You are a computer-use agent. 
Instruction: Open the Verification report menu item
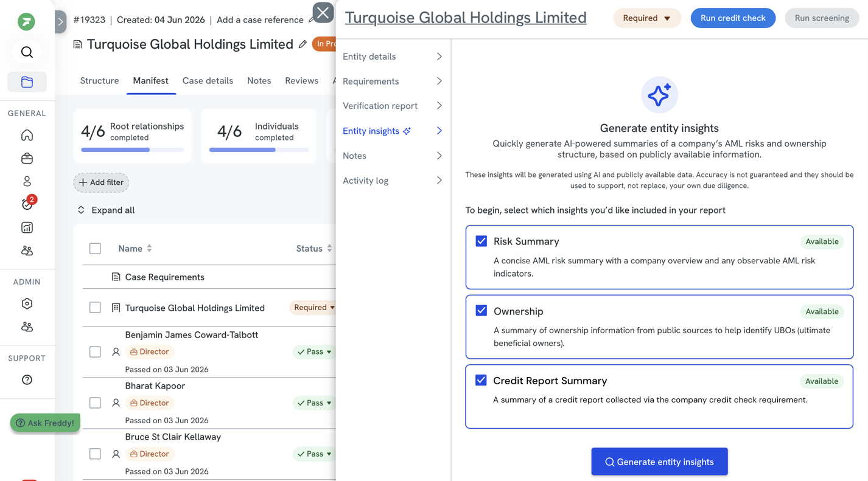(393, 106)
